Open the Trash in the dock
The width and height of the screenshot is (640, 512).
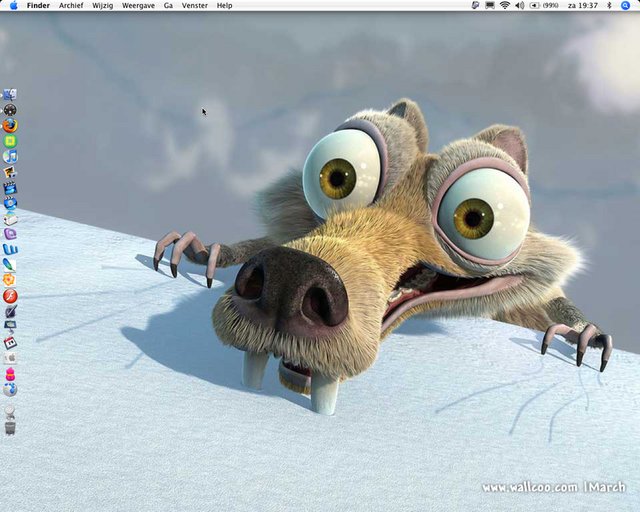point(10,428)
